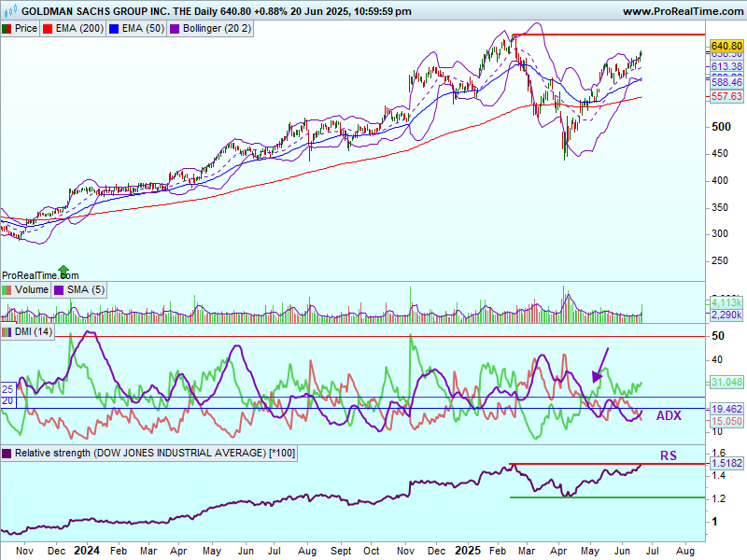Click the red 557.63 EMA value label
This screenshot has width=747, height=560.
point(726,97)
